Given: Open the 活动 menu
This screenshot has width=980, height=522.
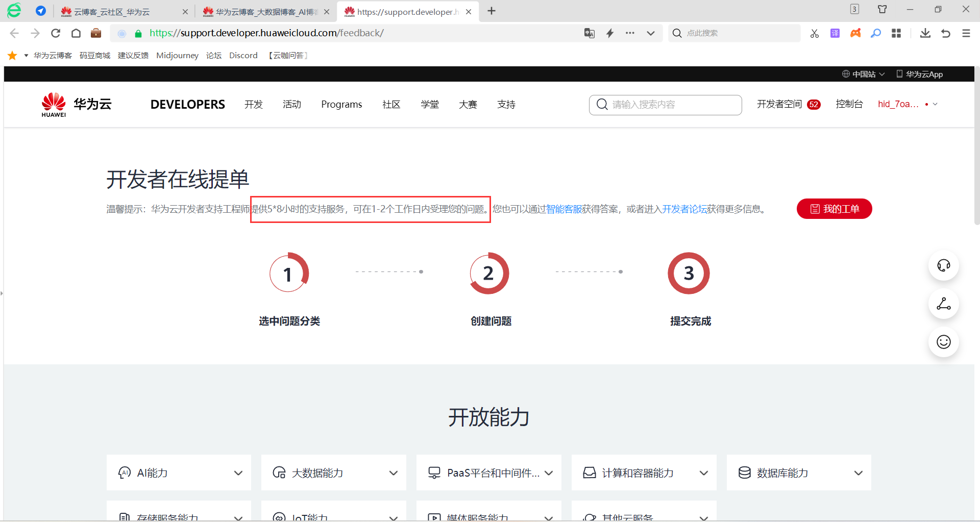Looking at the screenshot, I should [x=292, y=105].
